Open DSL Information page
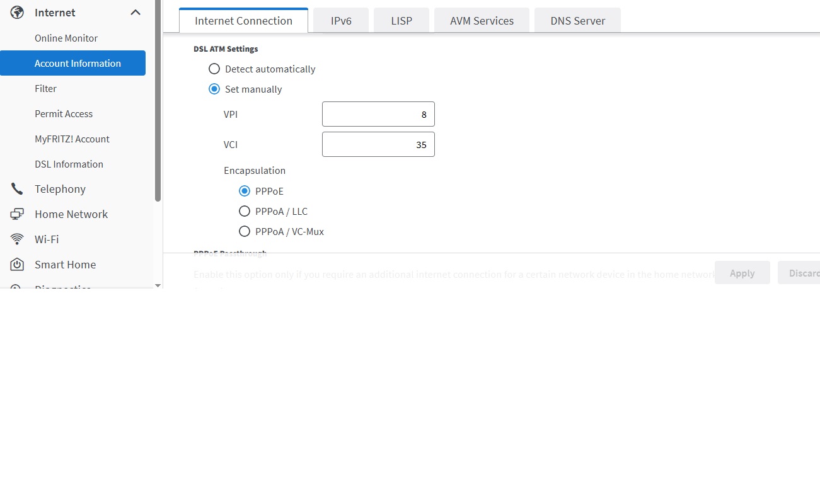This screenshot has width=820, height=504. click(69, 164)
